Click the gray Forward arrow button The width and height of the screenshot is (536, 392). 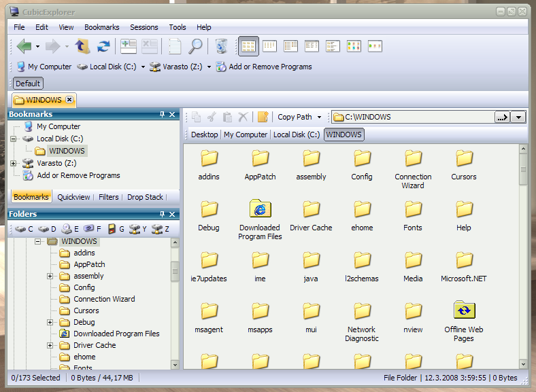pos(52,46)
